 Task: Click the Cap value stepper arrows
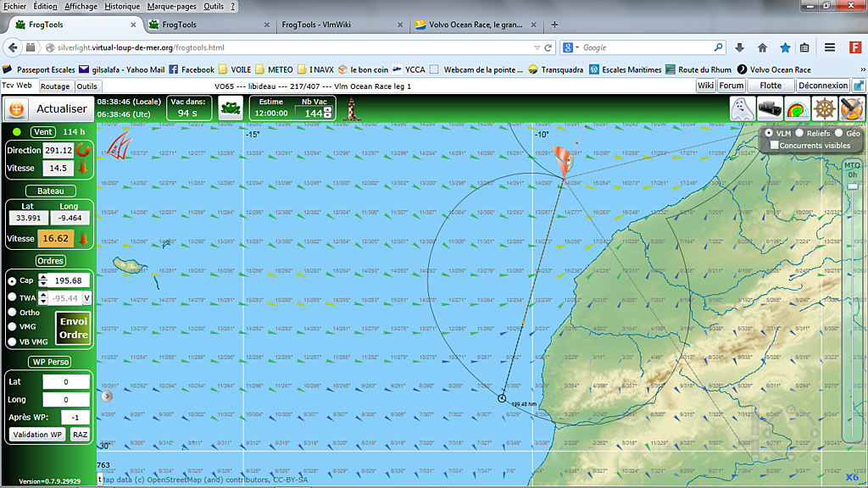pos(42,280)
